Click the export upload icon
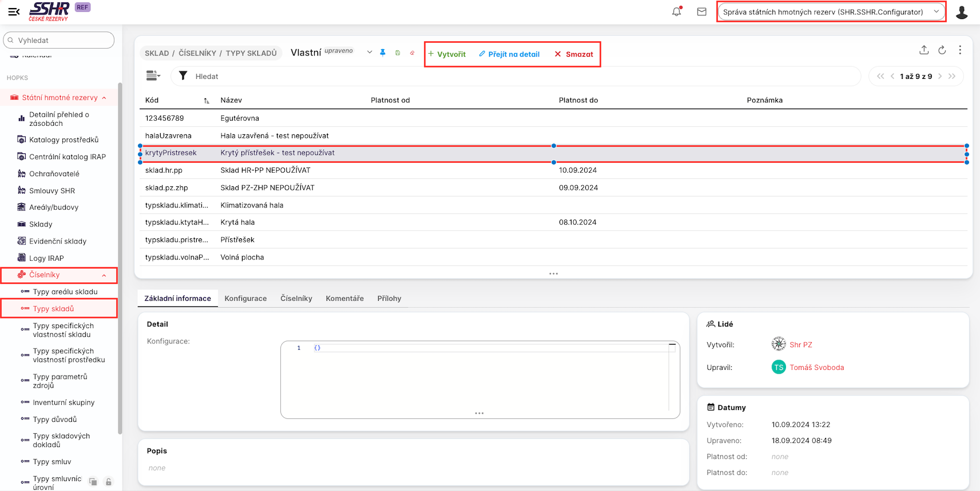 [x=924, y=50]
